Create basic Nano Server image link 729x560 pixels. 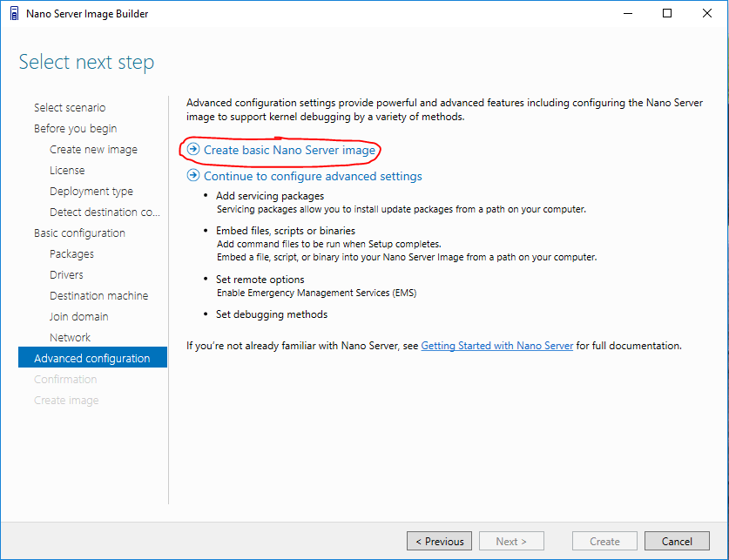289,150
